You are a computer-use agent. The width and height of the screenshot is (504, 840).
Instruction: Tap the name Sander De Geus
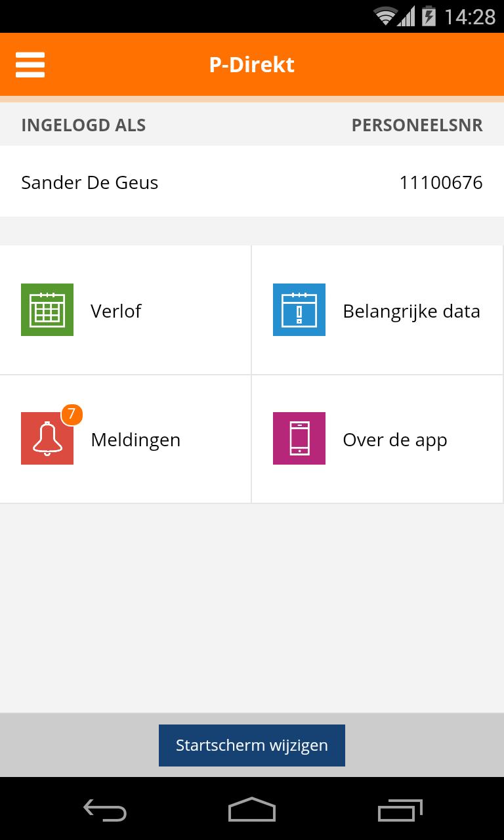90,182
